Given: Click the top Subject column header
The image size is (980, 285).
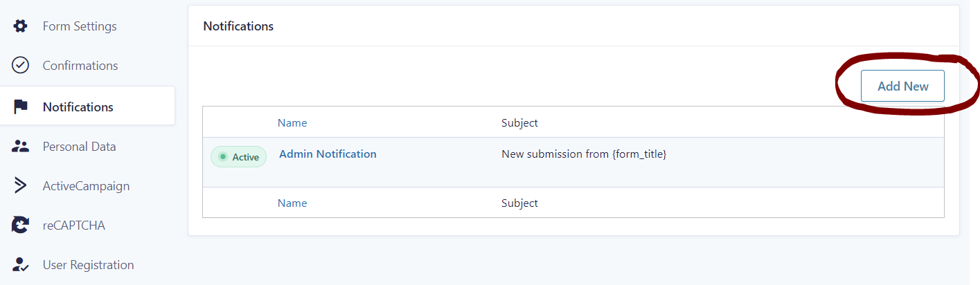Looking at the screenshot, I should click(x=519, y=123).
